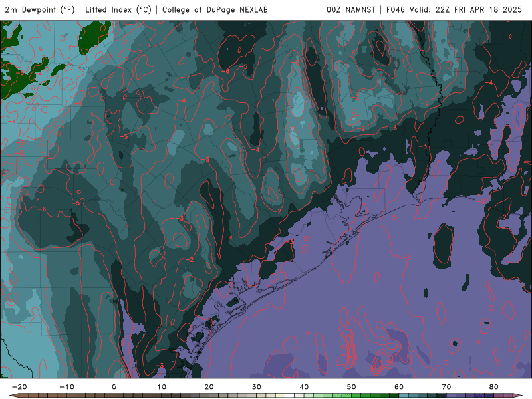Click the '00Z NAMNST' model run label

351,10
